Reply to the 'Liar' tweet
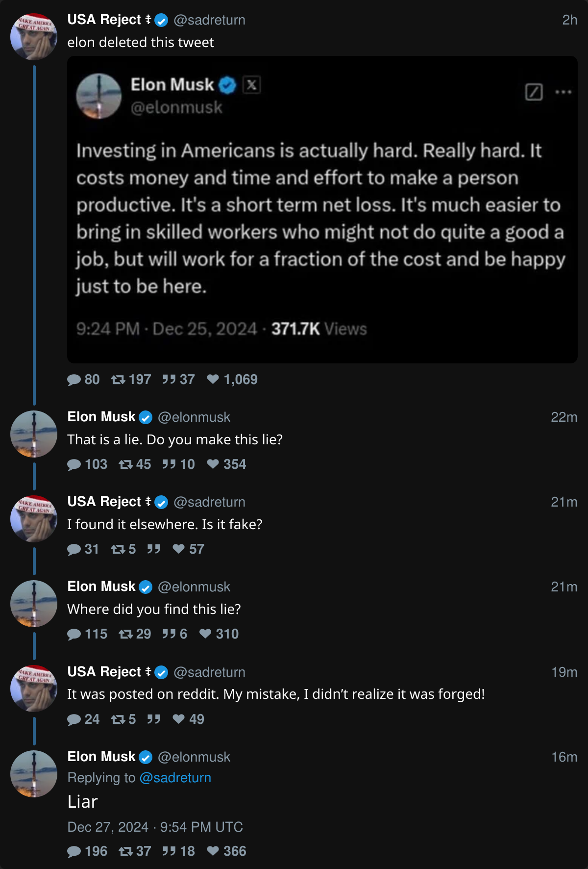 point(74,851)
